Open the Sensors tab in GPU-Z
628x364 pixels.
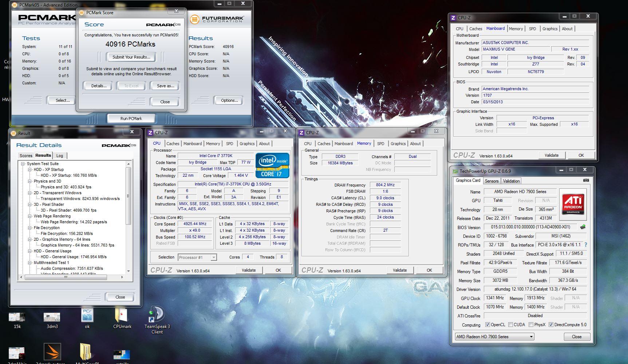click(x=491, y=181)
